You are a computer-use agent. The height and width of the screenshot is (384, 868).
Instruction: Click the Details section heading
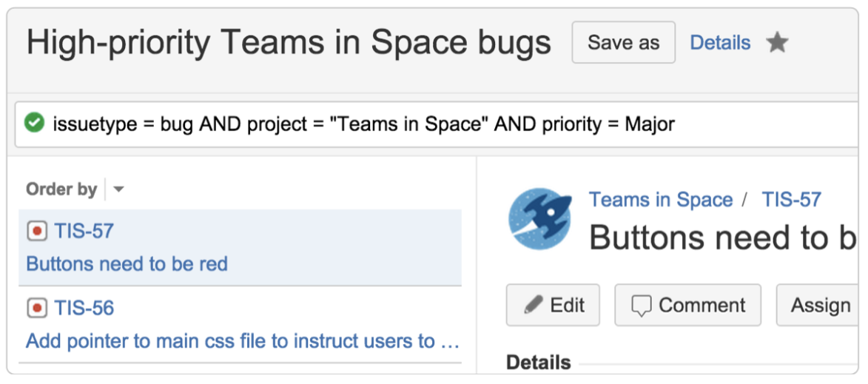click(x=538, y=363)
